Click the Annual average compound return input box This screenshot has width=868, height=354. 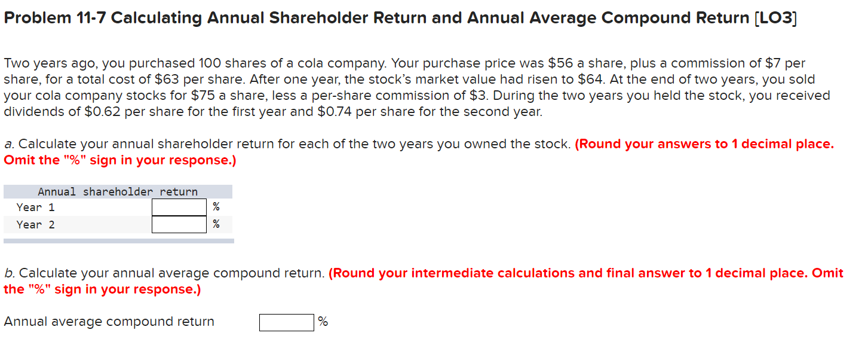click(x=286, y=322)
